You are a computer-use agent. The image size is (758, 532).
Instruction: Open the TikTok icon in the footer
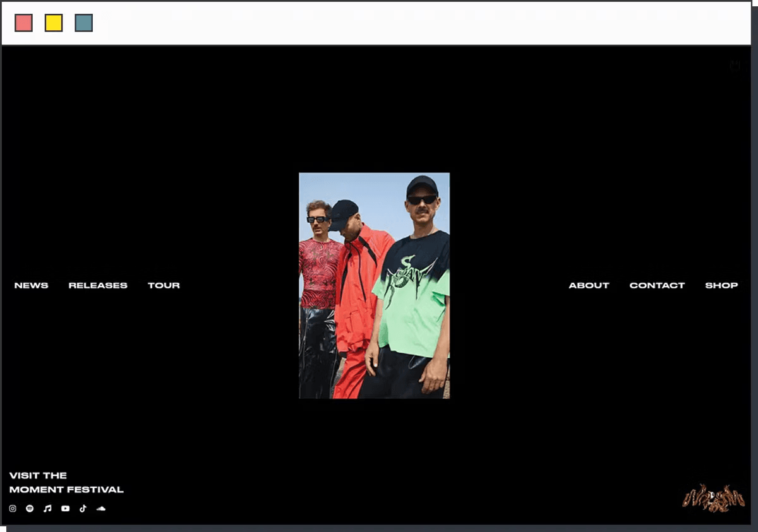(83, 509)
